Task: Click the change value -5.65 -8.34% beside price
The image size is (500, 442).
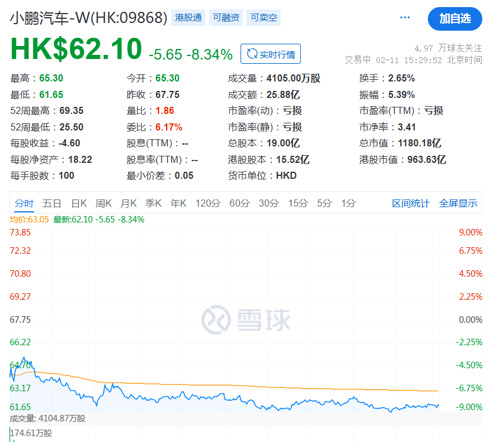Action: coord(190,54)
